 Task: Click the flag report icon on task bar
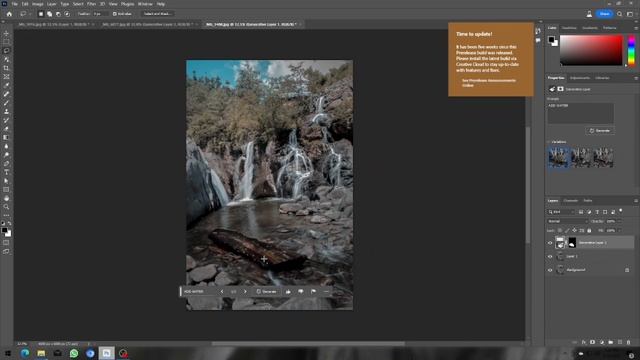[x=313, y=291]
